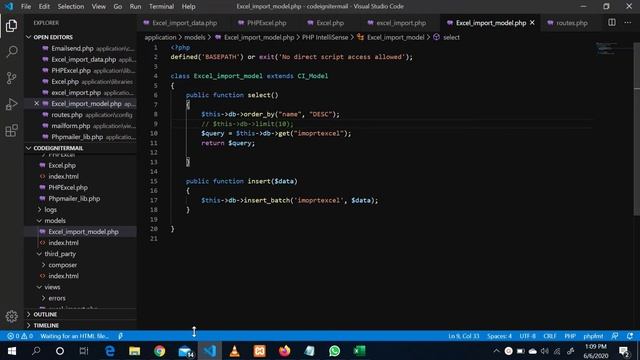Close the Excel_import_model.php tab

point(532,23)
